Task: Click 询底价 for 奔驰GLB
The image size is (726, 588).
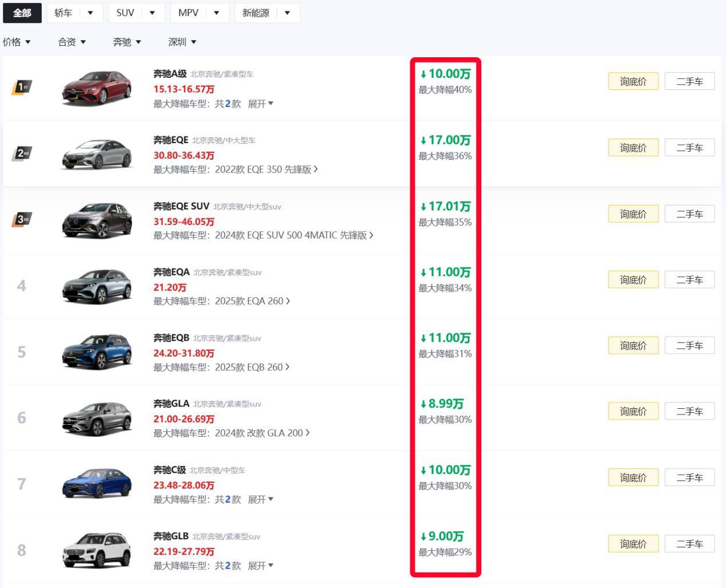Action: tap(633, 543)
